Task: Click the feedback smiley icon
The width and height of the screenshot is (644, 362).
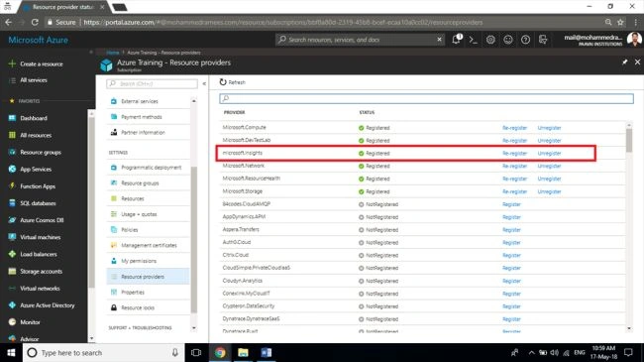Action: (x=508, y=40)
